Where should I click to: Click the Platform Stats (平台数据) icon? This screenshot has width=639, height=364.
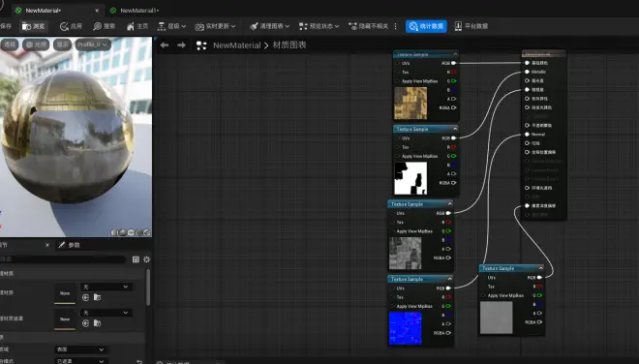458,26
